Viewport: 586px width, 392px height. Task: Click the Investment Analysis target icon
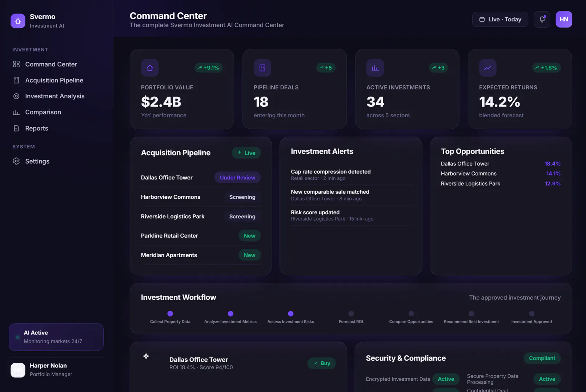point(16,96)
